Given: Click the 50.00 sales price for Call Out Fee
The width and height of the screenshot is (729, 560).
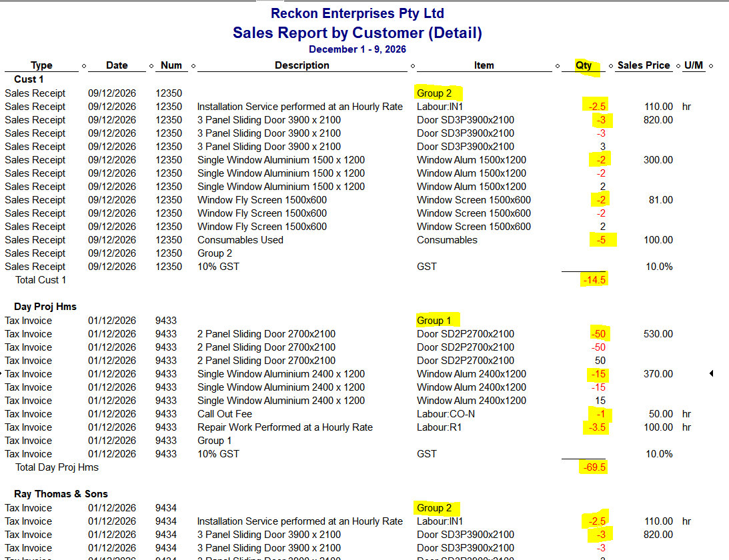Looking at the screenshot, I should (661, 414).
